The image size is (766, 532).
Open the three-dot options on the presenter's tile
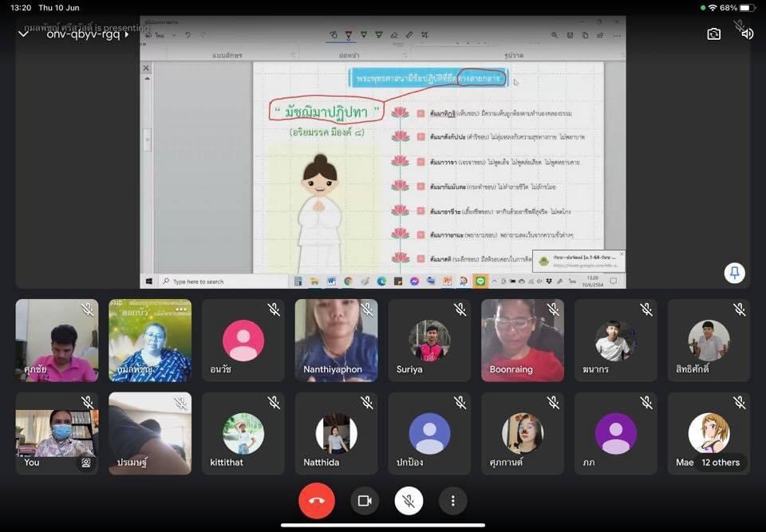point(180,310)
